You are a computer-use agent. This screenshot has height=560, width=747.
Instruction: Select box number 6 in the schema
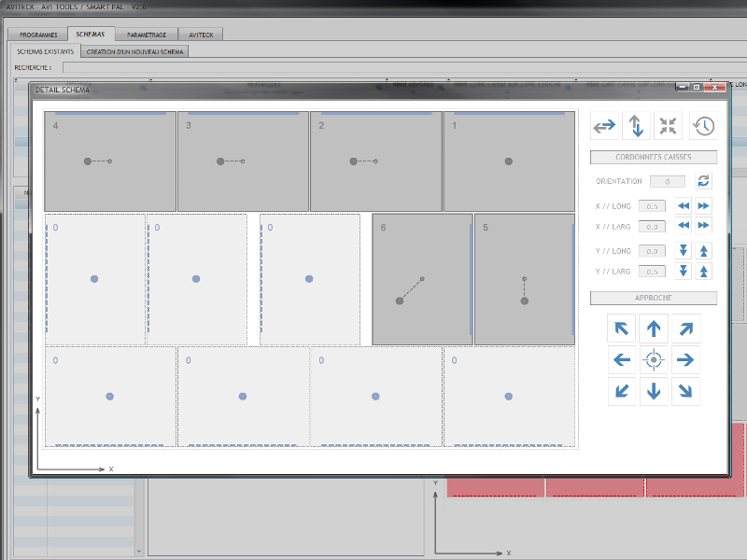pyautogui.click(x=422, y=279)
